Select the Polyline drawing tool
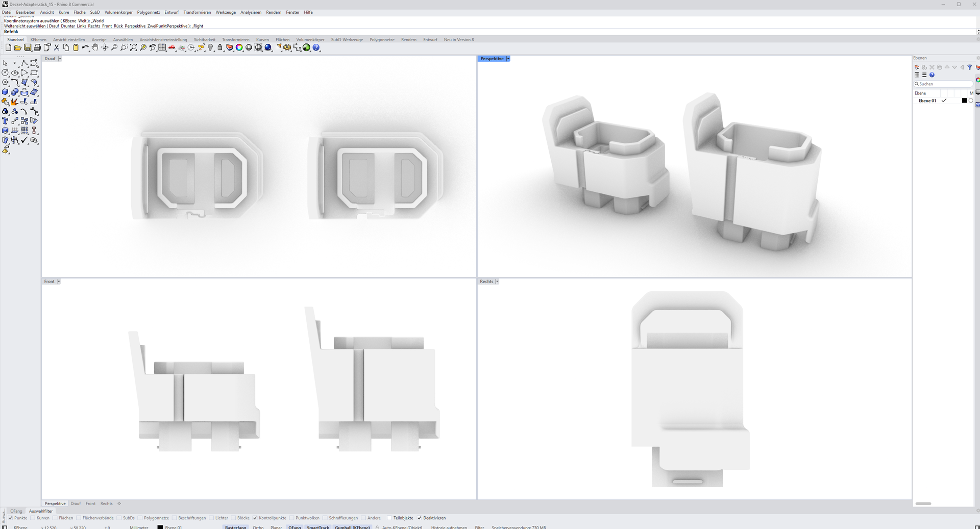The image size is (980, 529). [24, 63]
